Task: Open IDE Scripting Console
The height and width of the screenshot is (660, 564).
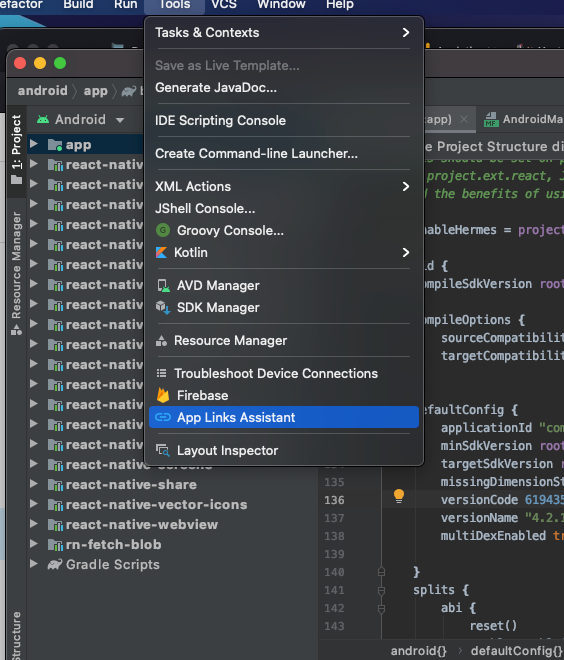Action: (284, 120)
